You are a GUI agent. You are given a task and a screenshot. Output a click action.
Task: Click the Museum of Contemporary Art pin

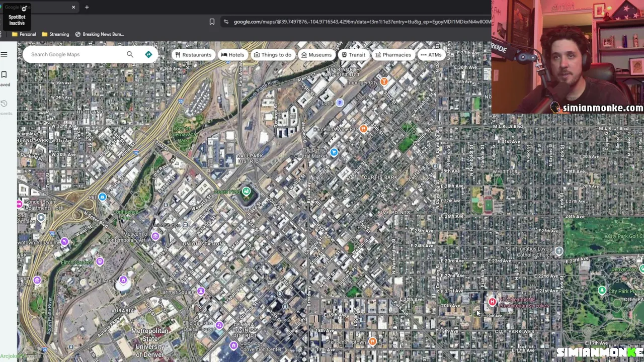(x=155, y=236)
